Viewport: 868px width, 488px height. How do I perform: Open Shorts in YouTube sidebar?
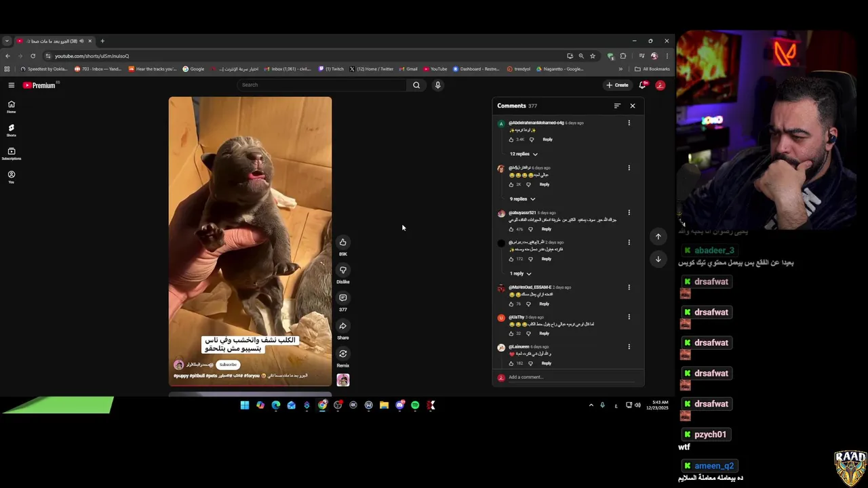(11, 129)
